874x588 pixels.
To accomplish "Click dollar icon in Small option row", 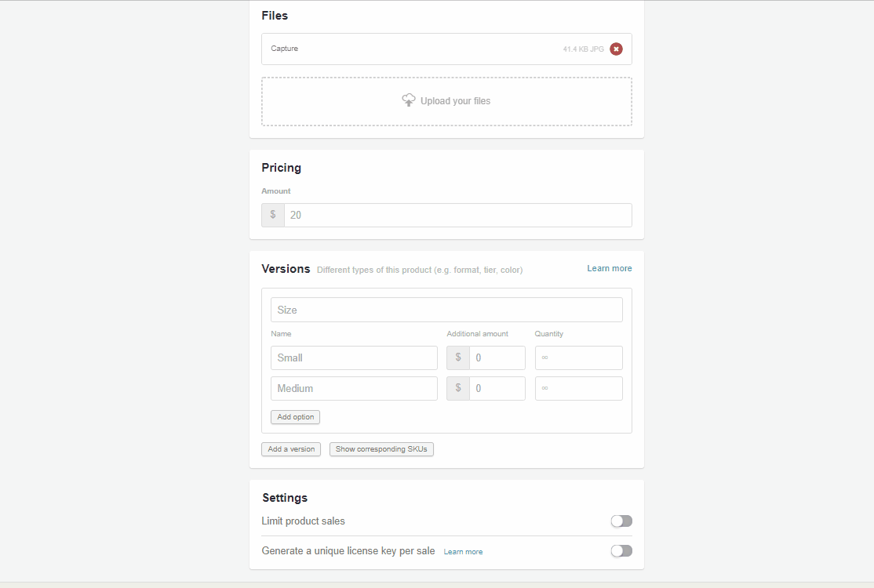I will tap(458, 358).
